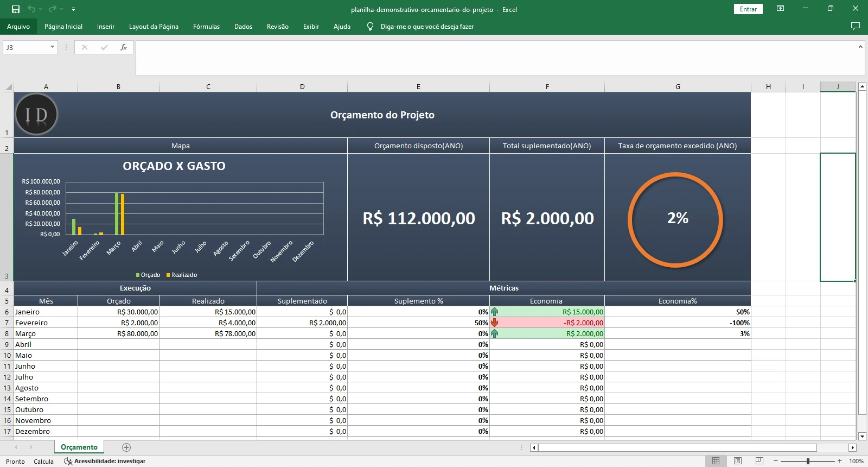Switch to Page Break Preview icon
Image resolution: width=868 pixels, height=467 pixels.
click(759, 461)
